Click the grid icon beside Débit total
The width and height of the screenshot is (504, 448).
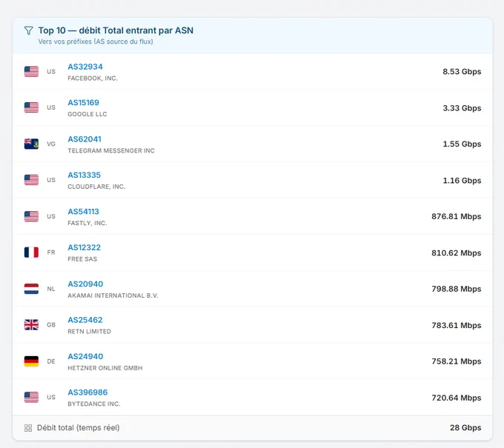pyautogui.click(x=28, y=428)
